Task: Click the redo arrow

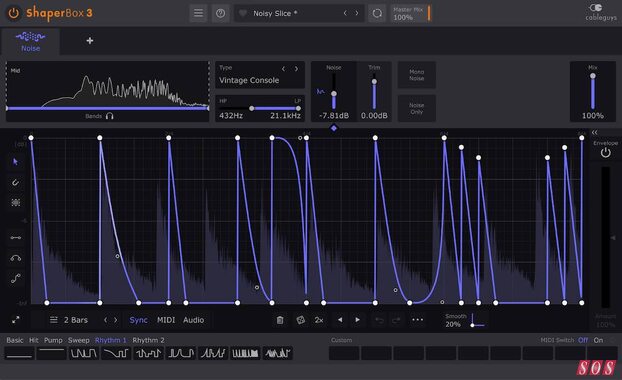Action: tap(396, 320)
